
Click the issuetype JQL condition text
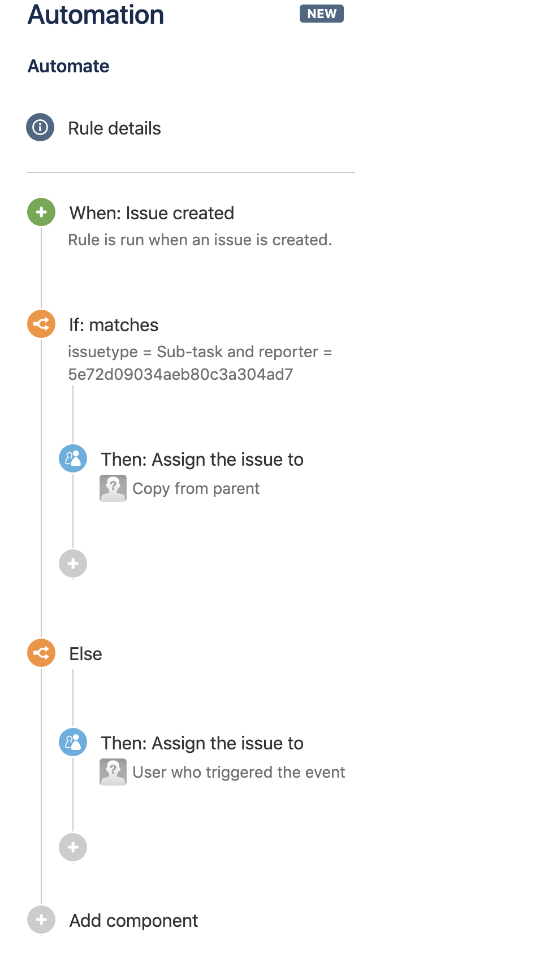click(200, 363)
